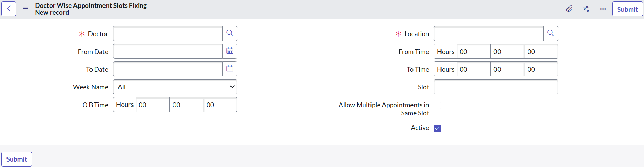644x167 pixels.
Task: Focus the Location input field
Action: click(x=489, y=33)
